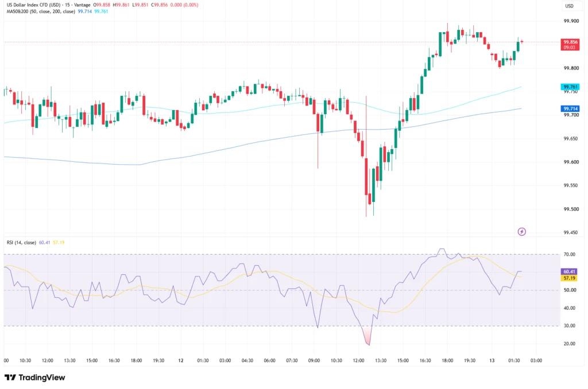The image size is (588, 389).
Task: Click the RSI 50.00 level label
Action: tap(569, 290)
